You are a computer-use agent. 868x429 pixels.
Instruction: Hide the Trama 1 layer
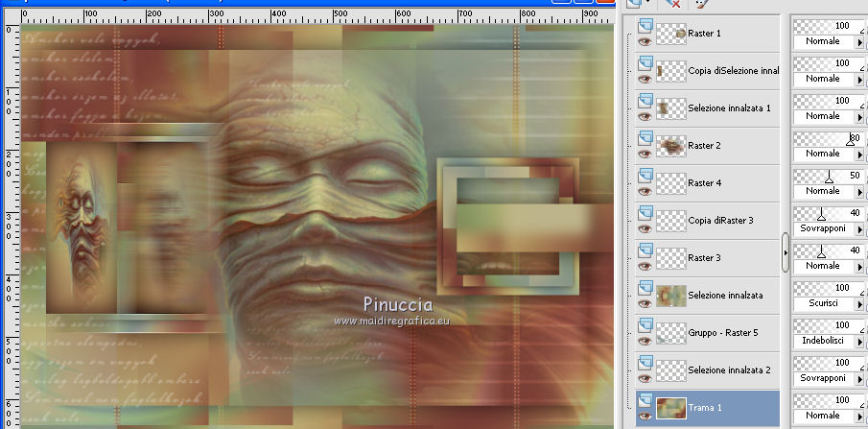[x=645, y=416]
